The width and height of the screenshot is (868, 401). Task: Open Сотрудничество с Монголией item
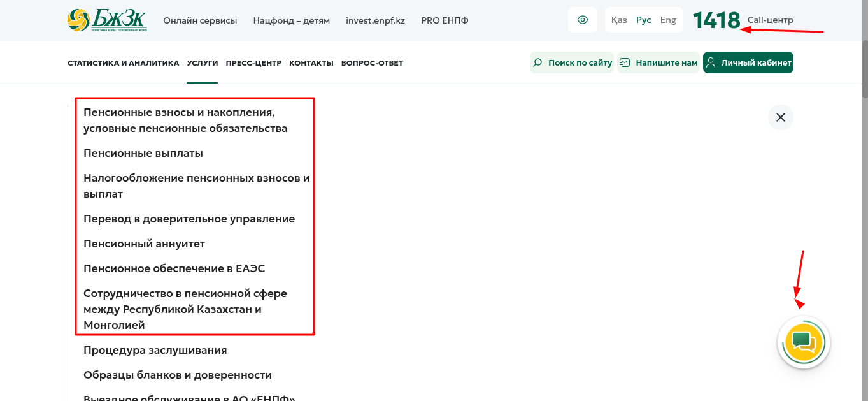(x=185, y=309)
